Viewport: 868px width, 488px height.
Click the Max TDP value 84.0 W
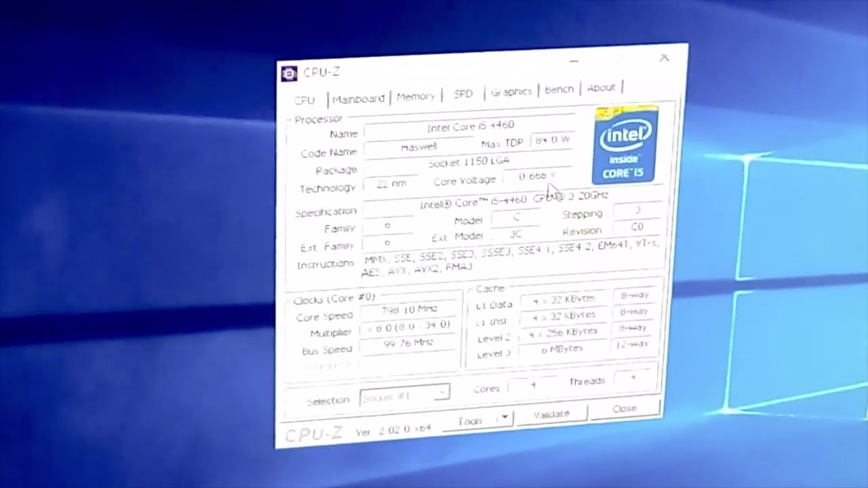(552, 140)
